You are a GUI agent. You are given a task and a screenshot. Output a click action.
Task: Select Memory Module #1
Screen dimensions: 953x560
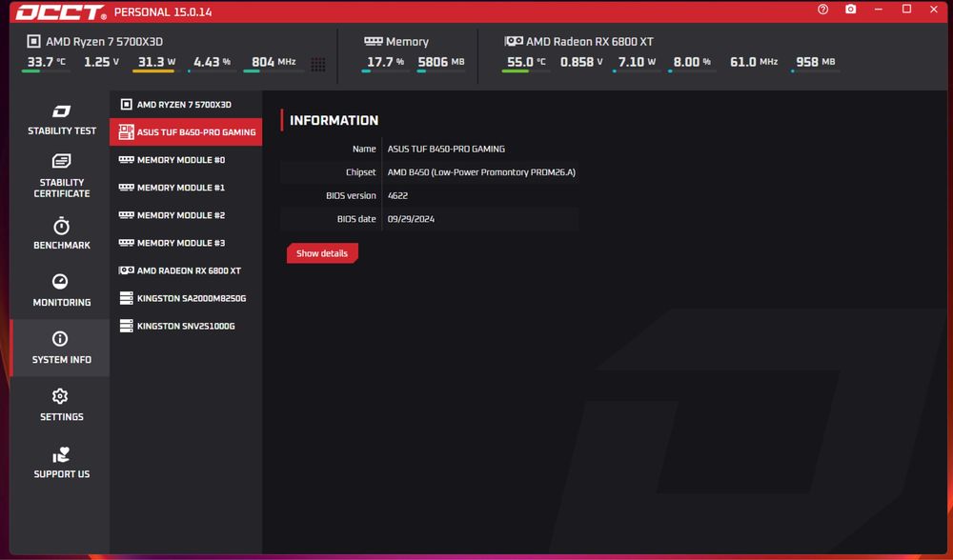186,188
